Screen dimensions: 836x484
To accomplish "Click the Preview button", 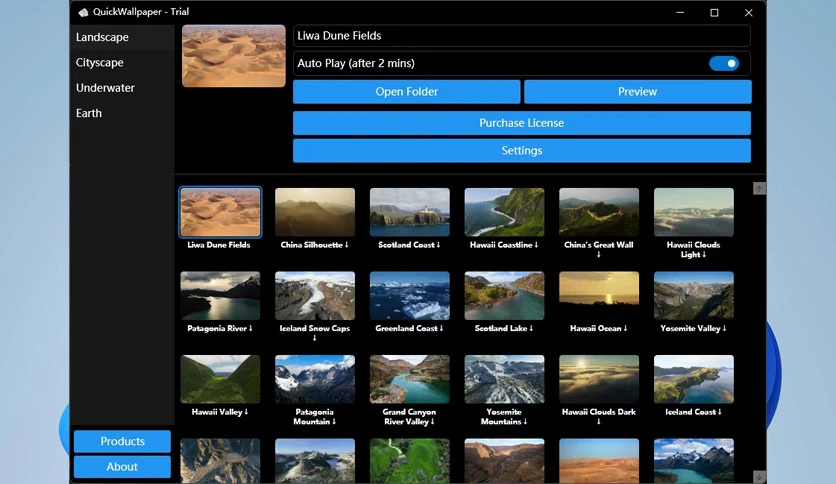I will coord(638,92).
